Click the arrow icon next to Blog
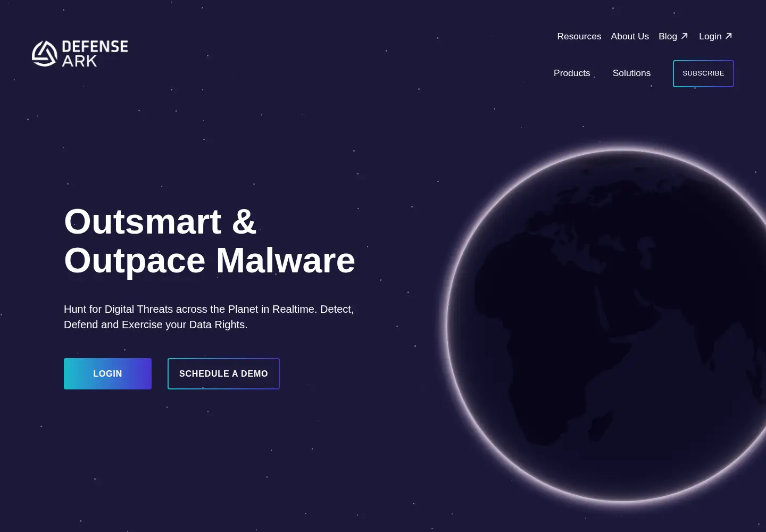The height and width of the screenshot is (532, 766). pyautogui.click(x=685, y=36)
